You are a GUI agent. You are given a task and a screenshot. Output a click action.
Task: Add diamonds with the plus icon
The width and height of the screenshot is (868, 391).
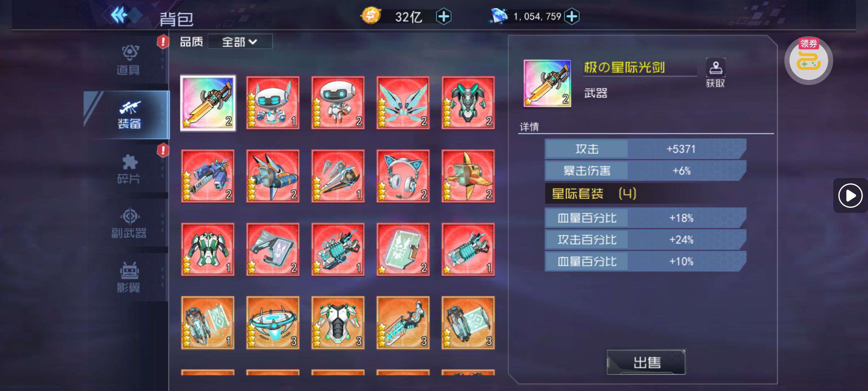coord(571,16)
